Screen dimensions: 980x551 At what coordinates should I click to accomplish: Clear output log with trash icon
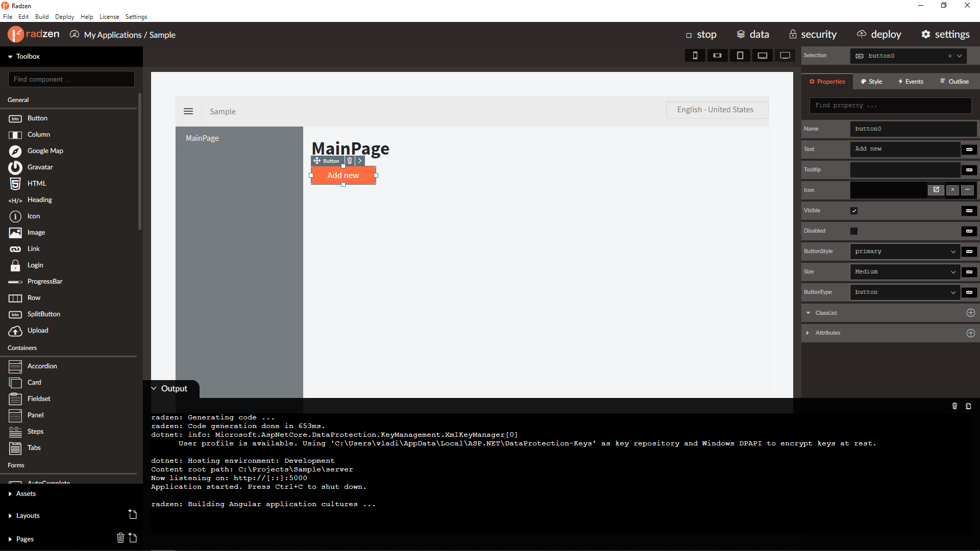pos(954,406)
